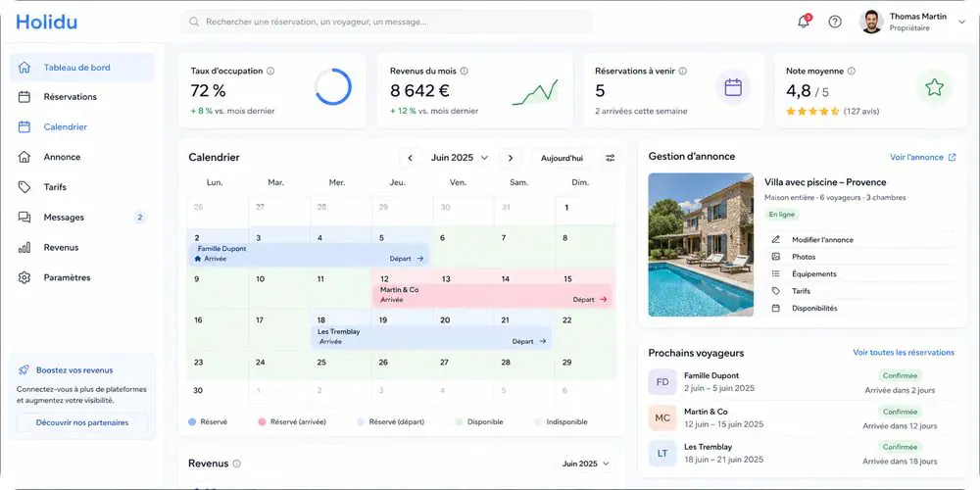Click the villa with pool thumbnail photo

point(701,244)
